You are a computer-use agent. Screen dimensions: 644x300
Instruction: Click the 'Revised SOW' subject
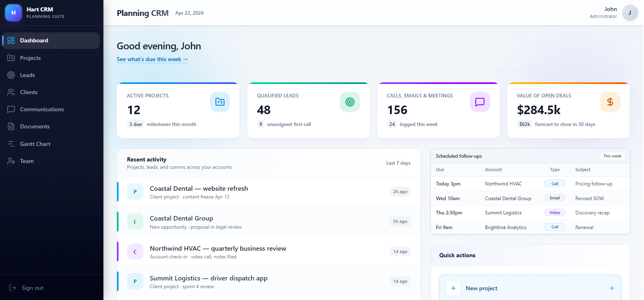pyautogui.click(x=589, y=199)
